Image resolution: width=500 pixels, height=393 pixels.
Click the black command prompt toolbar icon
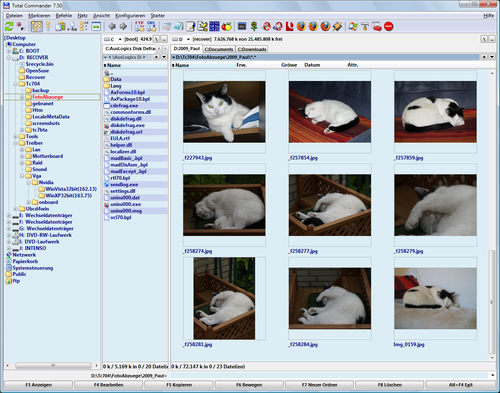242,26
